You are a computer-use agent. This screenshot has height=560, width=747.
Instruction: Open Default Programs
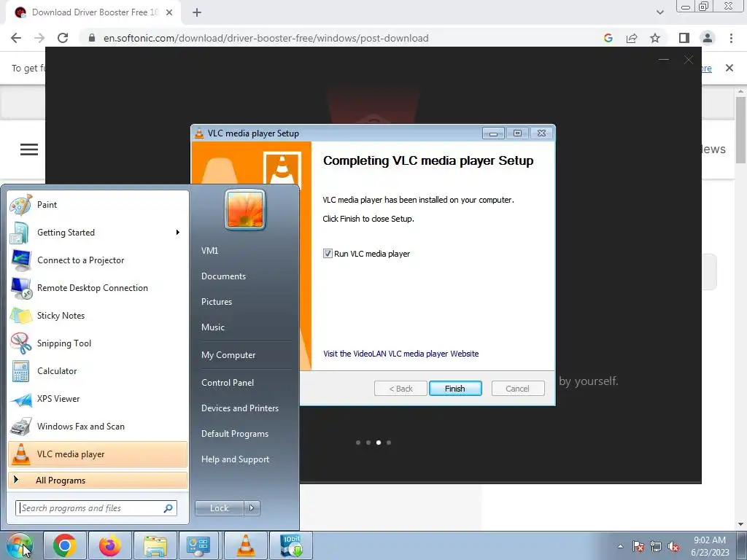[235, 435]
